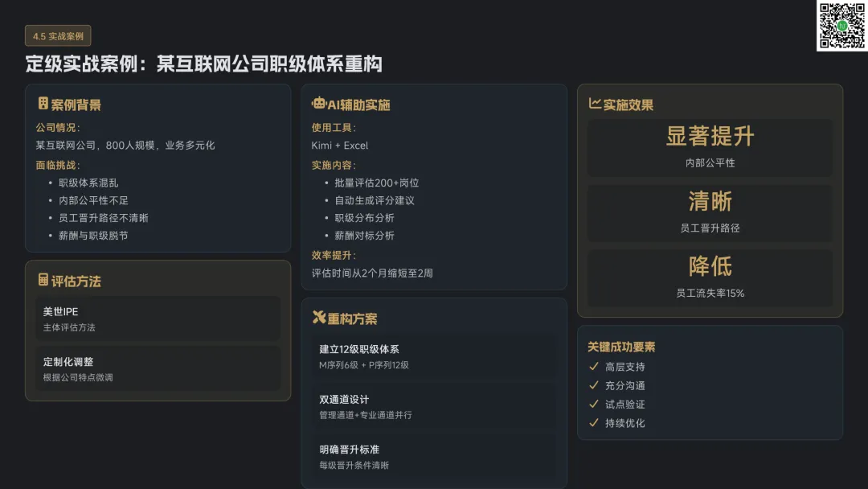Click the checkmark next to 试点验证

(x=594, y=404)
